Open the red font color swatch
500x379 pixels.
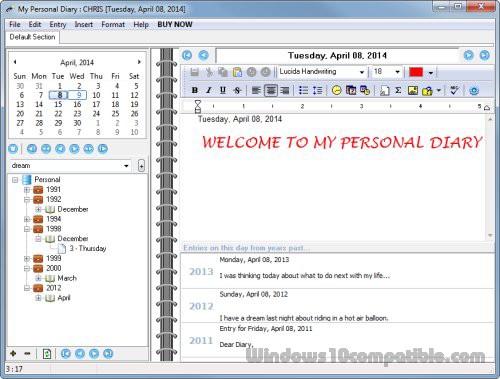[x=416, y=72]
